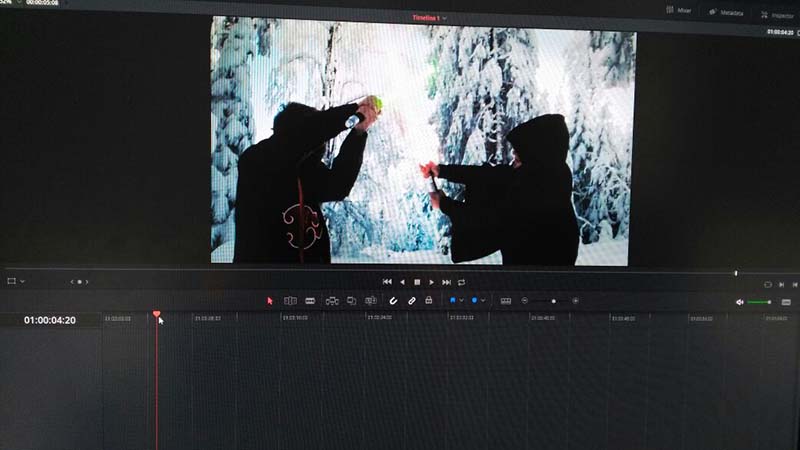800x450 pixels.
Task: Select the arrow Selection mode tool
Action: click(x=270, y=301)
